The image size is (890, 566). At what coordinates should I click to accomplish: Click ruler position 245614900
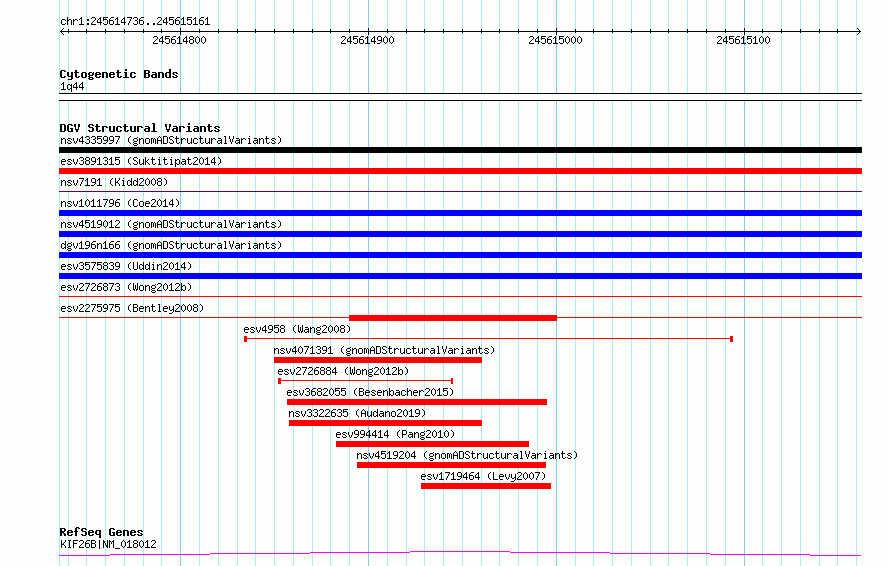click(x=367, y=40)
